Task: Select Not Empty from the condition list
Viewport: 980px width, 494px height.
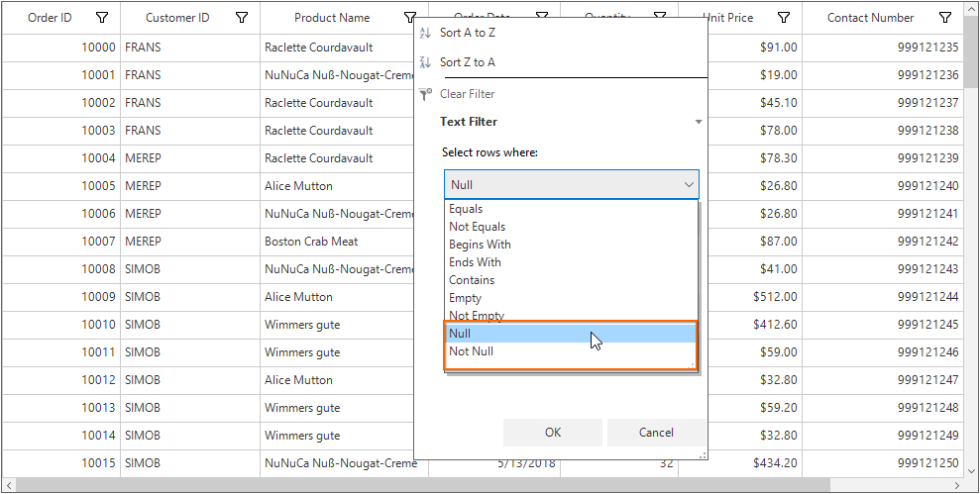Action: (x=571, y=316)
